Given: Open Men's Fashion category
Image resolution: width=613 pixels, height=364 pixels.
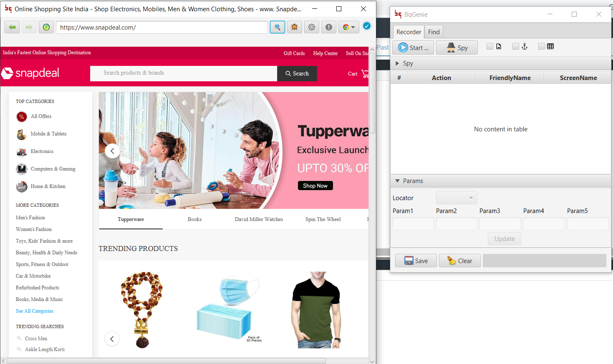Looking at the screenshot, I should coord(30,218).
